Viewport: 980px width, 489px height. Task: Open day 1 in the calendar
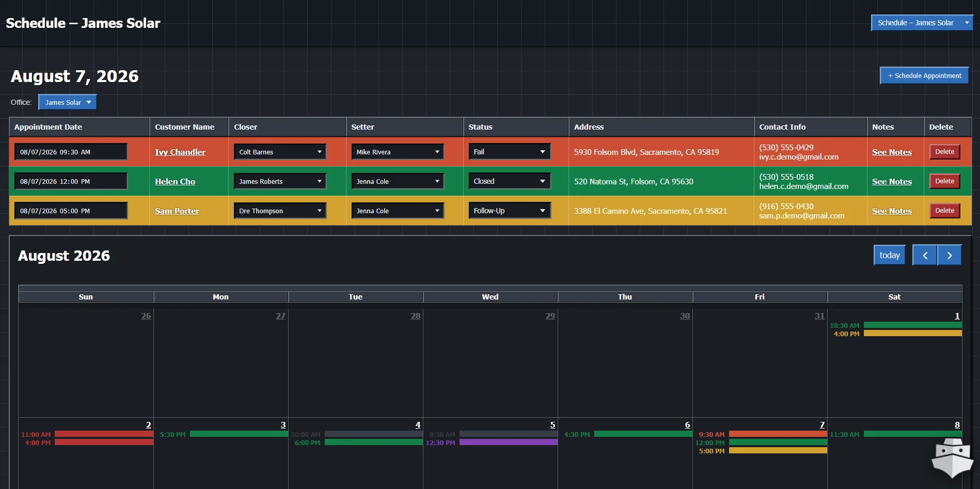(957, 316)
